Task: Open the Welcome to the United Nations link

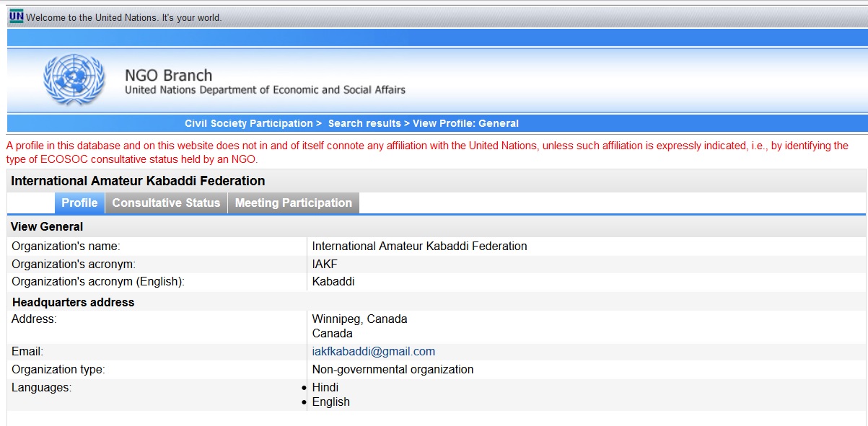Action: (x=124, y=17)
